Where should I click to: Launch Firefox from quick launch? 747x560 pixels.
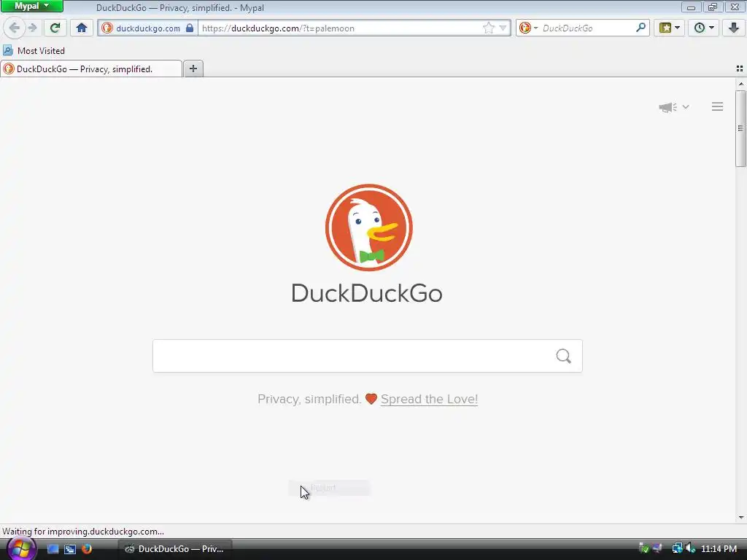tap(87, 549)
